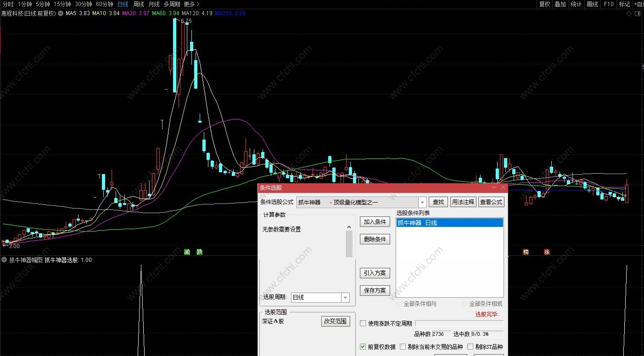Select 全部条件相或 radio button
Screen dimensions: 644x356
pos(465,304)
